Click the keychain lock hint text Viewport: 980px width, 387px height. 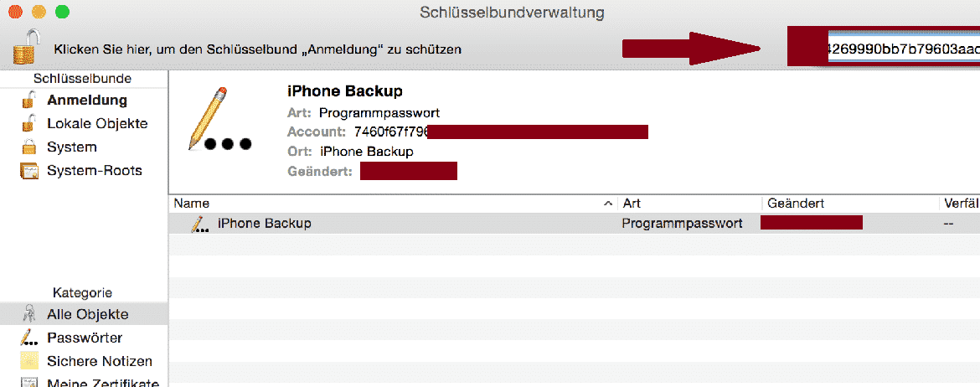pos(257,49)
